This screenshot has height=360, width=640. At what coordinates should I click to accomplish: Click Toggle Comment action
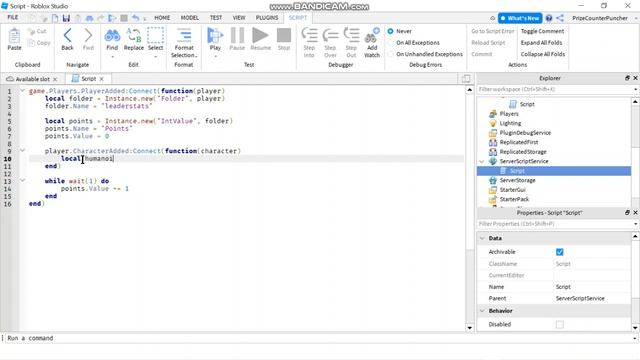pos(542,31)
